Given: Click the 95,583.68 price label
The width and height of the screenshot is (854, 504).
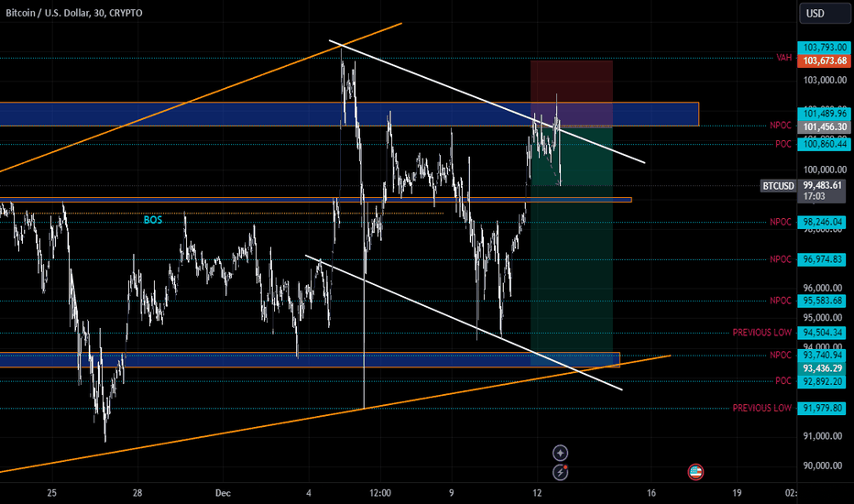Looking at the screenshot, I should [822, 301].
